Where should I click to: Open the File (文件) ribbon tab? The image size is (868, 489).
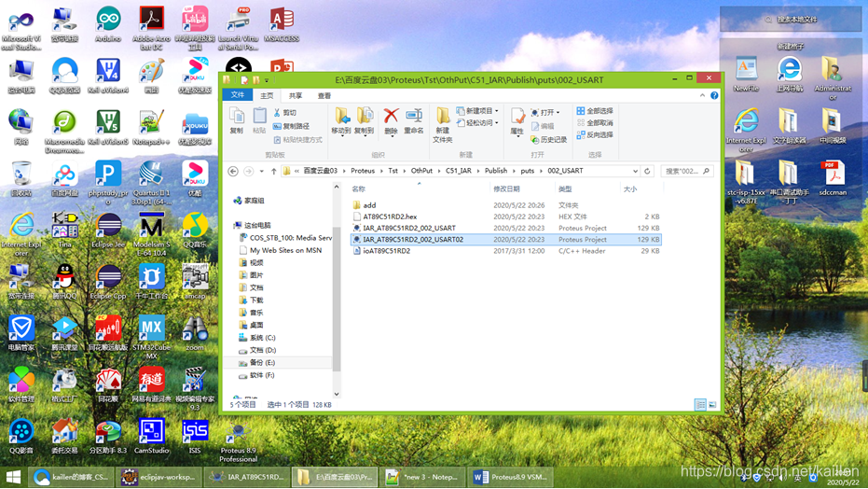(x=238, y=95)
